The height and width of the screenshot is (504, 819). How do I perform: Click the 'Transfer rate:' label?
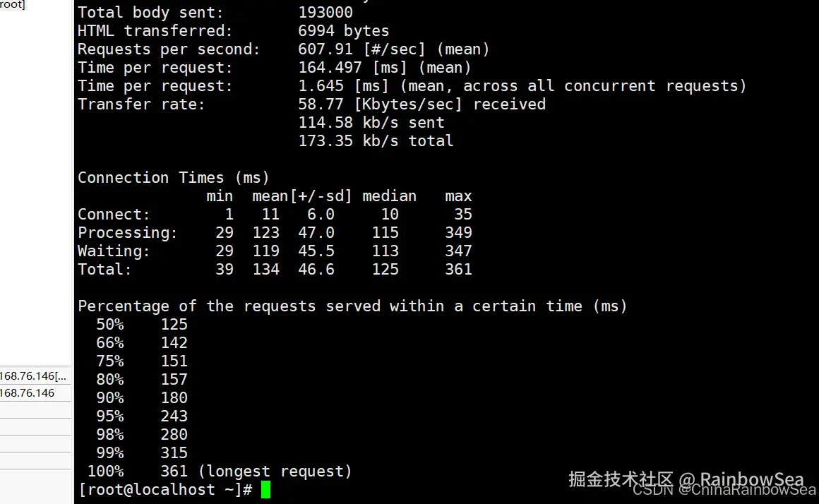click(x=141, y=104)
